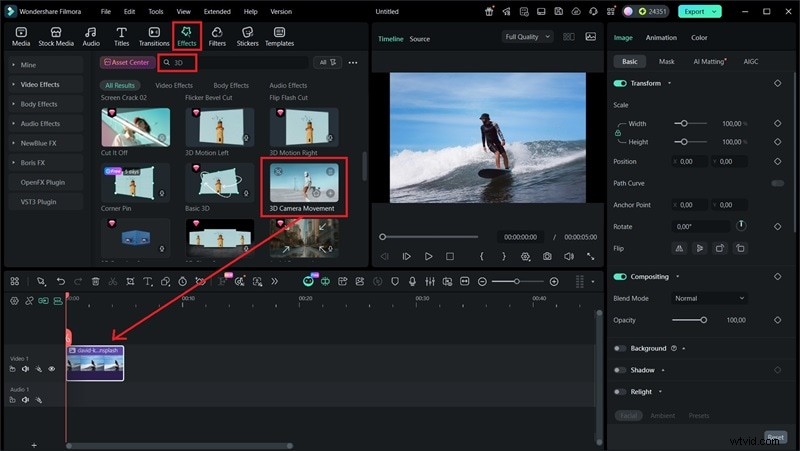Enable the Shadow toggle
This screenshot has height=451, width=800.
620,370
